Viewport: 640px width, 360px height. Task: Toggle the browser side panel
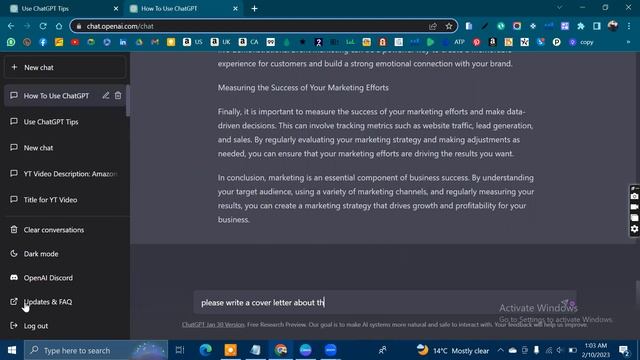pos(597,26)
